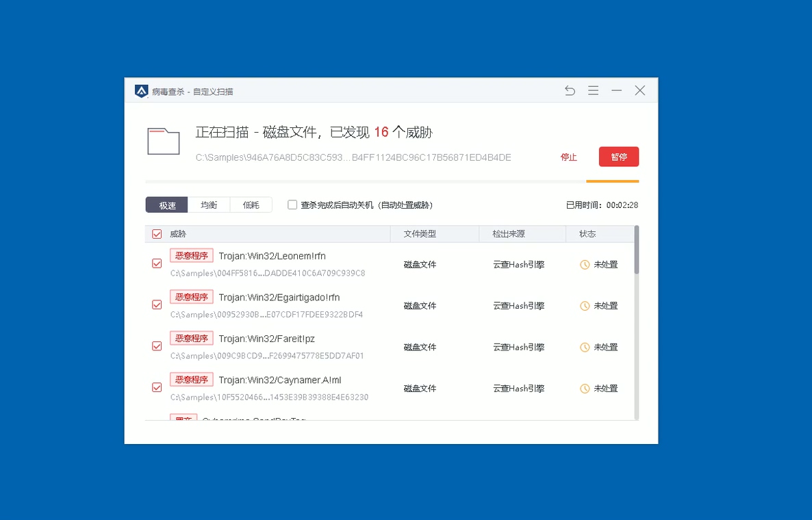Switch to the 均衡 scan mode

pos(209,205)
